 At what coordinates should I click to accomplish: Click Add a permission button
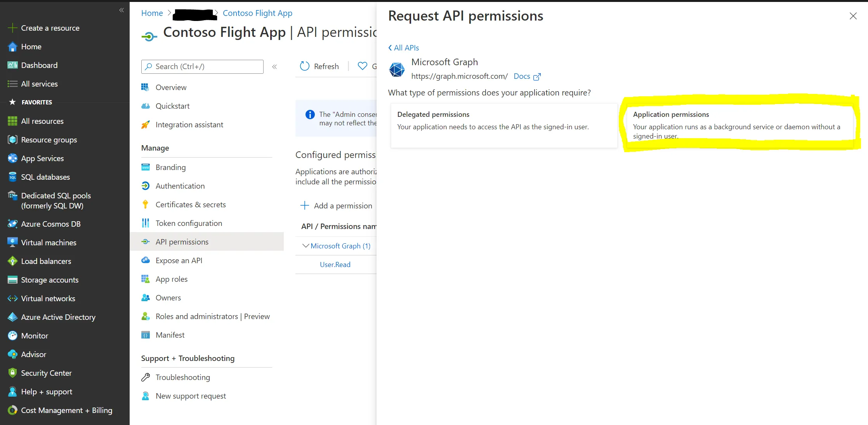click(336, 206)
